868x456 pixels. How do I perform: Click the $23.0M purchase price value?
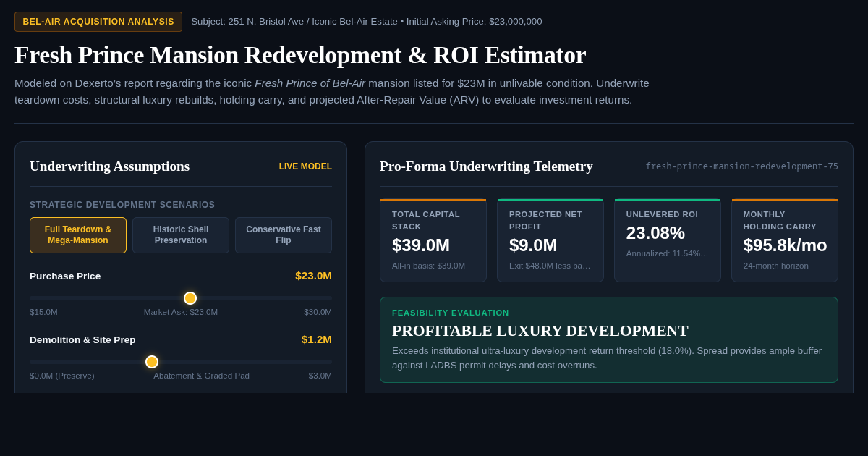(313, 276)
